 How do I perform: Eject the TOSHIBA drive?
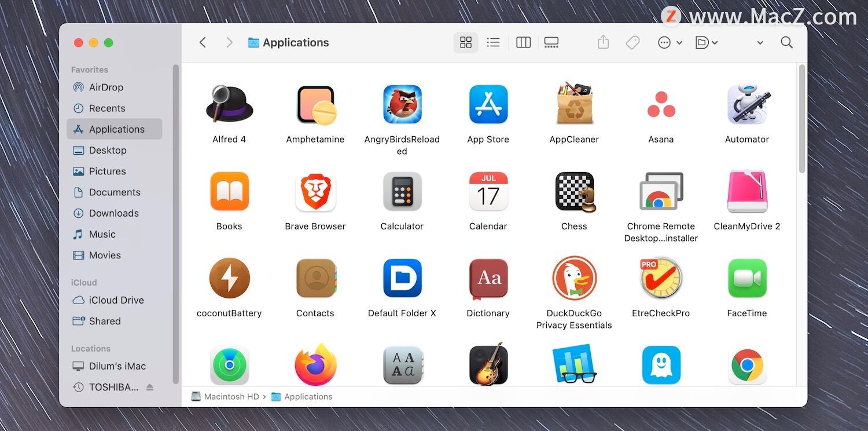[x=150, y=387]
